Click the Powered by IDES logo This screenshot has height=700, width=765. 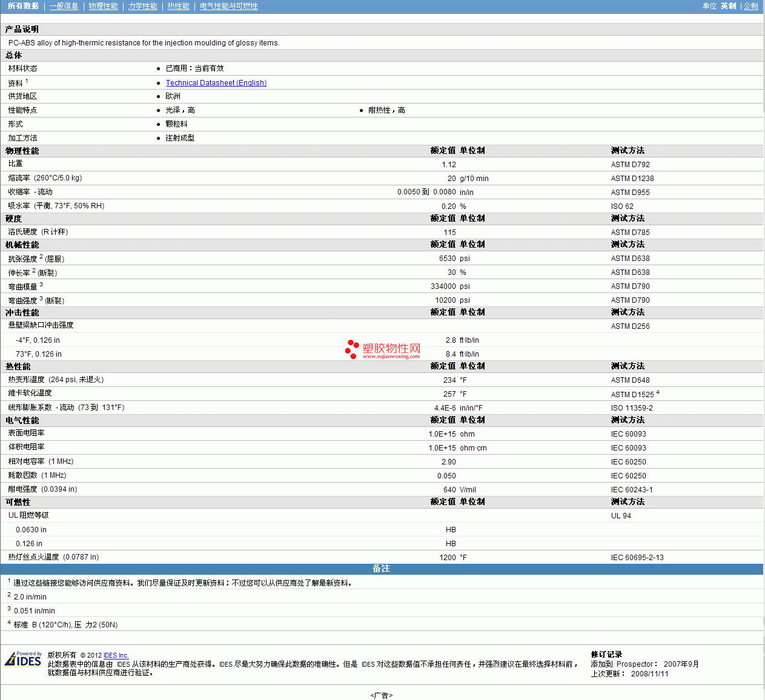click(23, 659)
